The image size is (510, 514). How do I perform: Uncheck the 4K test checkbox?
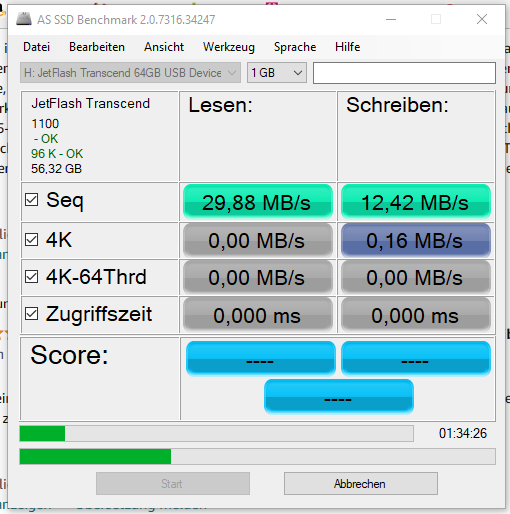(x=32, y=239)
